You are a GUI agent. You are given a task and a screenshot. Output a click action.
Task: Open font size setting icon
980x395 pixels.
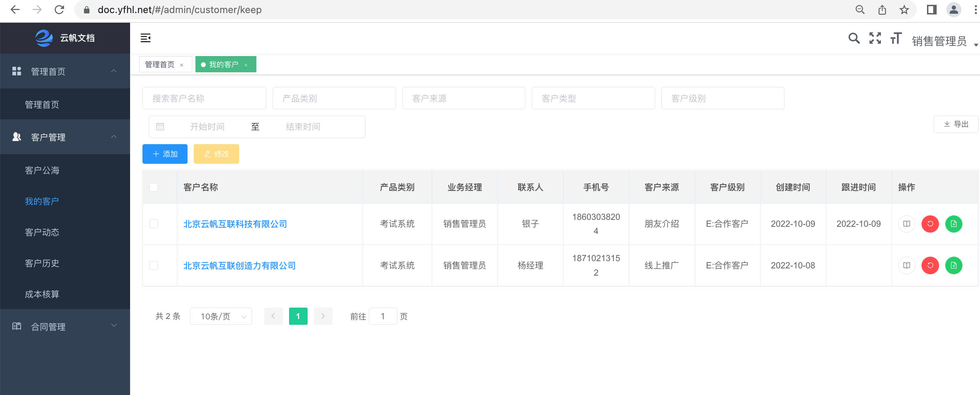(x=896, y=38)
